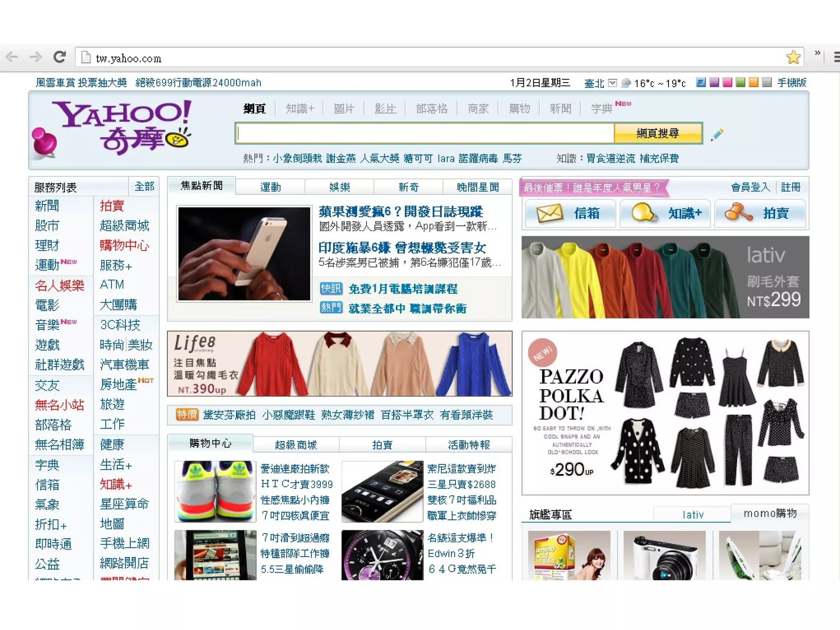This screenshot has width=840, height=630.
Task: Expand hidden extensions chevron in toolbar
Action: pos(817,53)
